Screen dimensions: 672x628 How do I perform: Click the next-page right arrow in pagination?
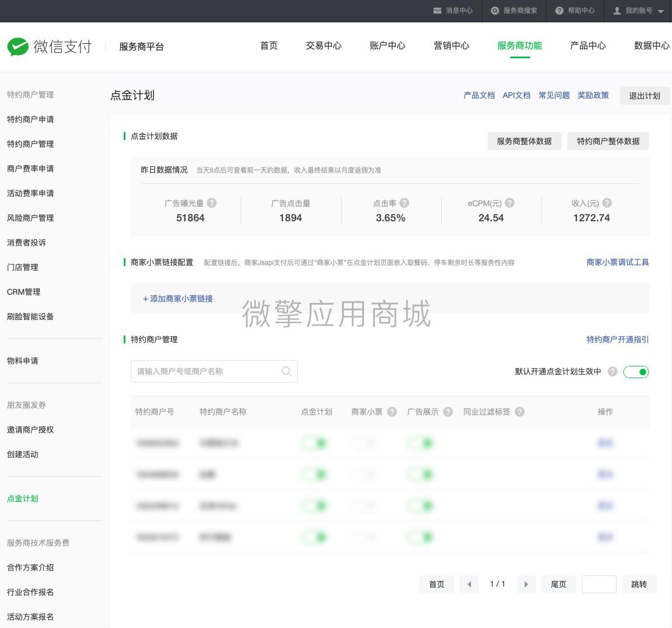tap(526, 584)
